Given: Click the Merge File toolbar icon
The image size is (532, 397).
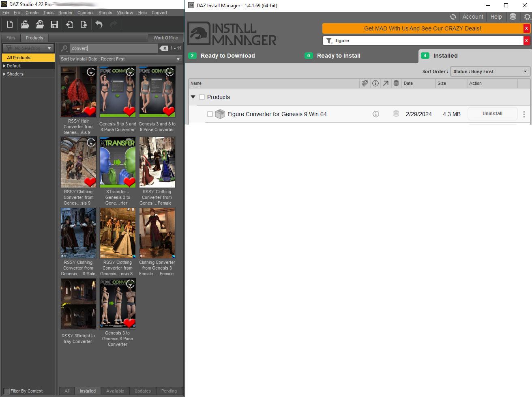Looking at the screenshot, I should [x=39, y=25].
